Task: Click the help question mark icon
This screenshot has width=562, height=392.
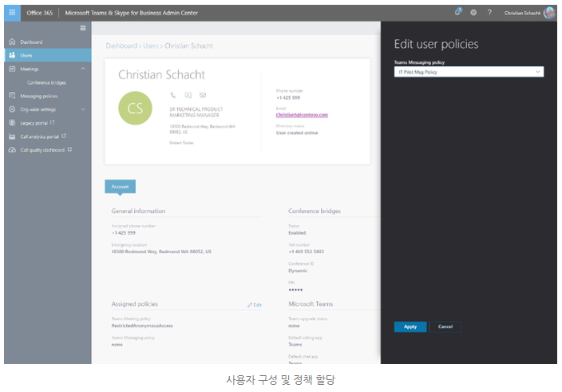Action: 489,13
